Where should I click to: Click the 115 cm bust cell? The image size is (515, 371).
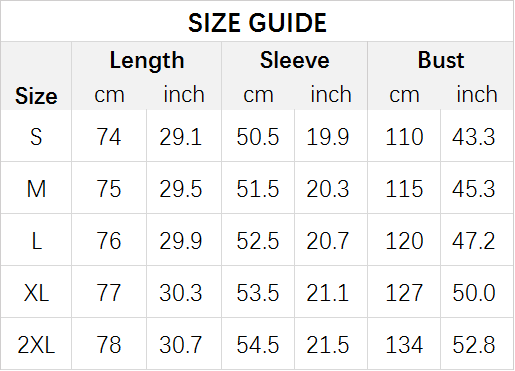click(404, 189)
